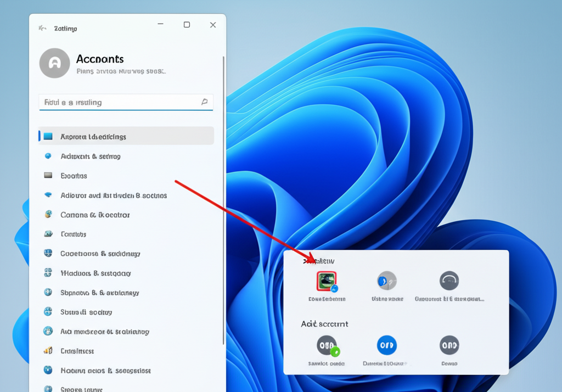The width and height of the screenshot is (562, 392).
Task: Open the second sidebar item under the highlighted one
Action: pyautogui.click(x=91, y=156)
